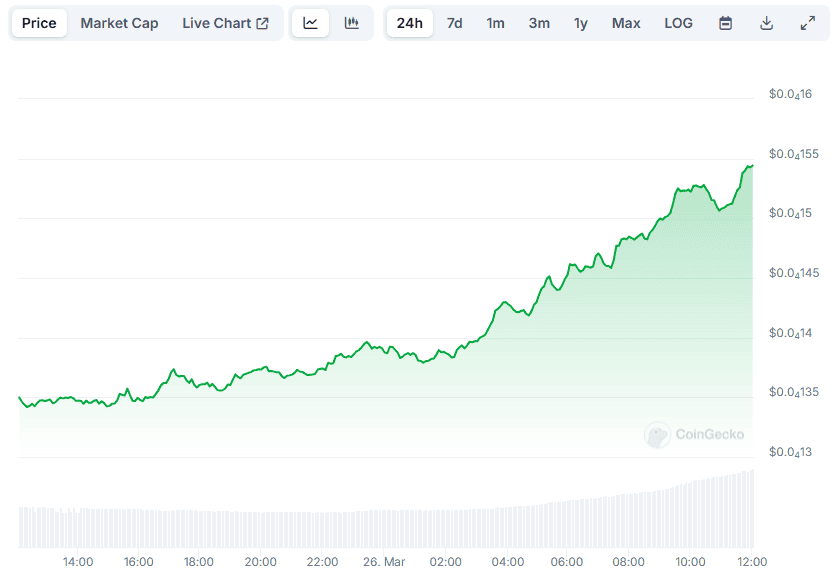The image size is (832, 581).
Task: Download the chart data
Action: click(767, 23)
